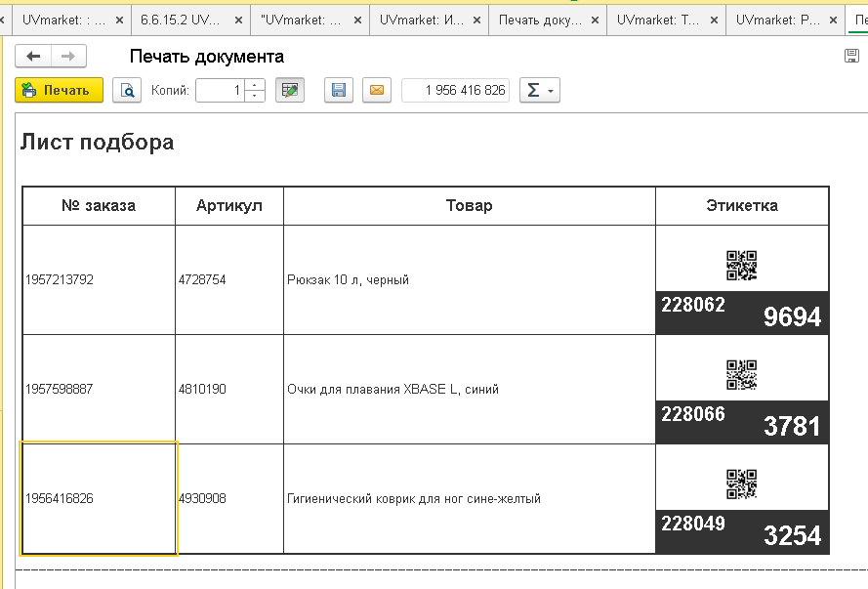Save document with floppy disk icon
The width and height of the screenshot is (868, 589).
[x=339, y=90]
